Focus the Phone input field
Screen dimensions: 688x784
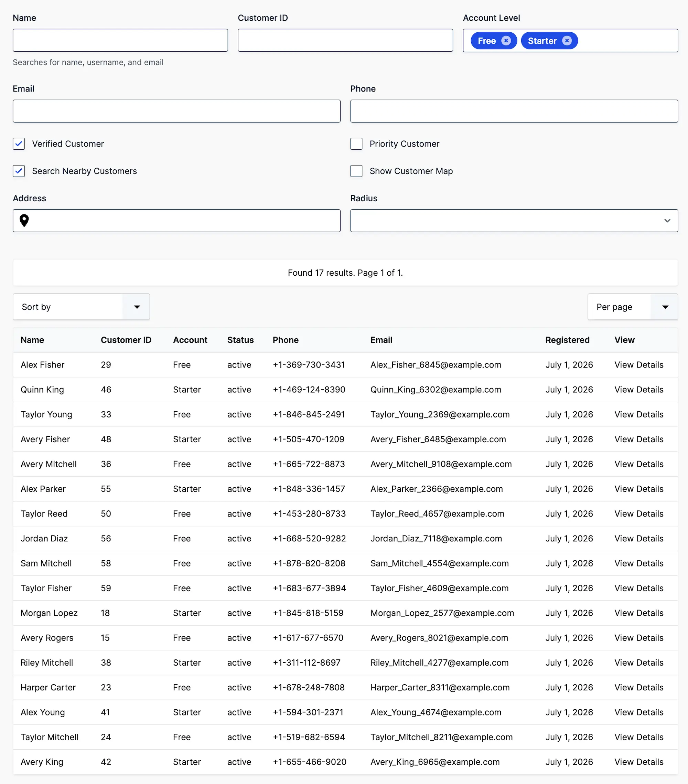tap(514, 111)
